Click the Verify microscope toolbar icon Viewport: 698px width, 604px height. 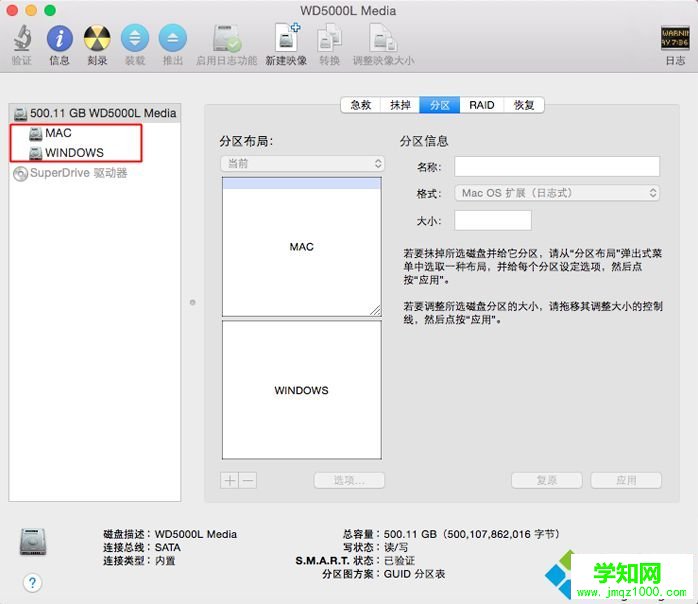pos(22,38)
